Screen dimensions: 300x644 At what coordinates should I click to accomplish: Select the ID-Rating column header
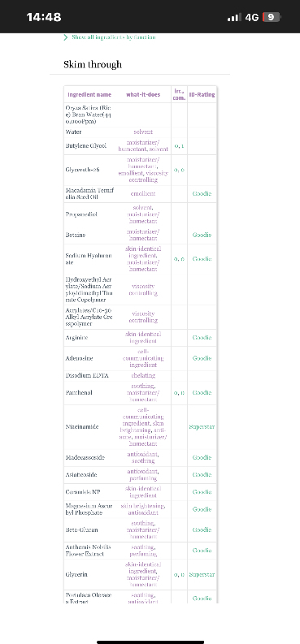(x=202, y=94)
